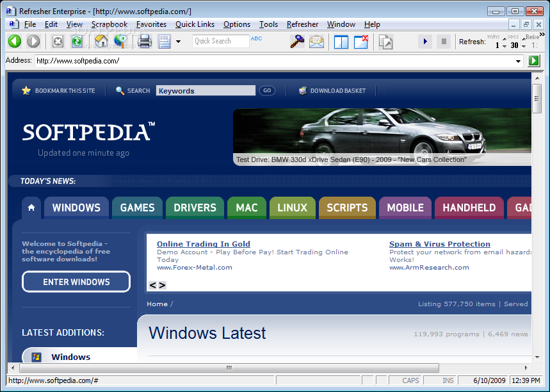
Task: Click the green Go arrow beside address bar
Action: (x=534, y=61)
